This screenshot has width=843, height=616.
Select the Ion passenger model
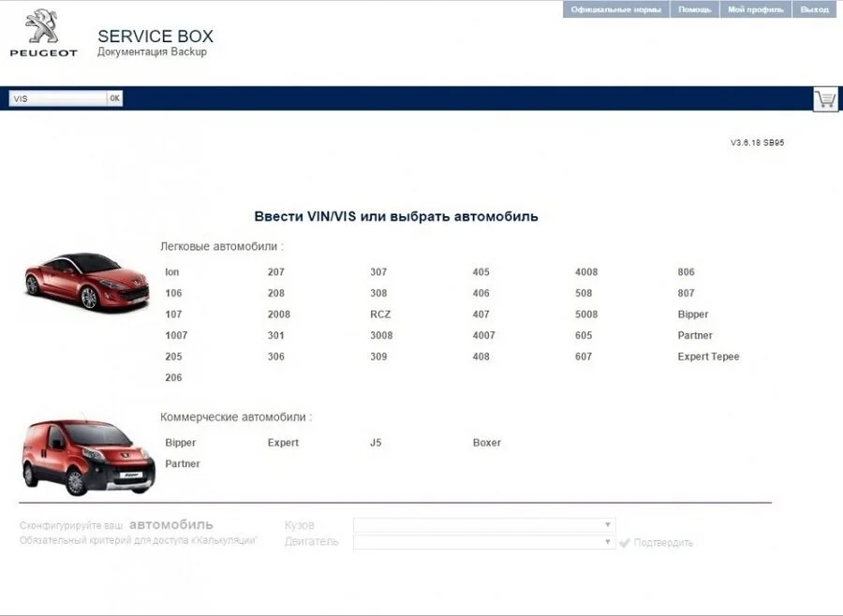tap(172, 272)
